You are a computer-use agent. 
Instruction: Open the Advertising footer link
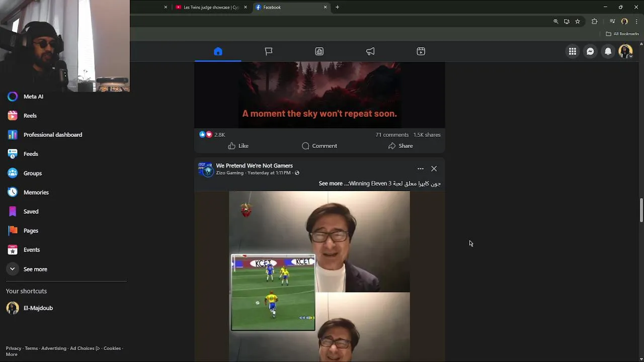[x=54, y=348]
